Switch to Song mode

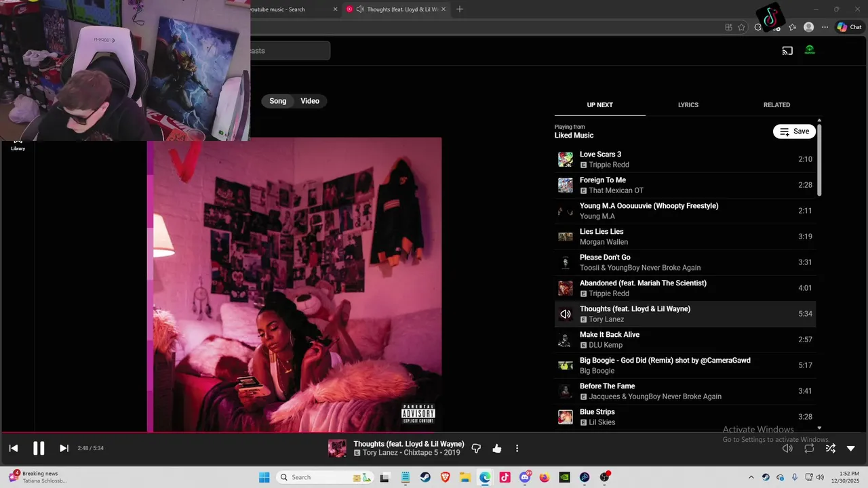[x=278, y=101]
